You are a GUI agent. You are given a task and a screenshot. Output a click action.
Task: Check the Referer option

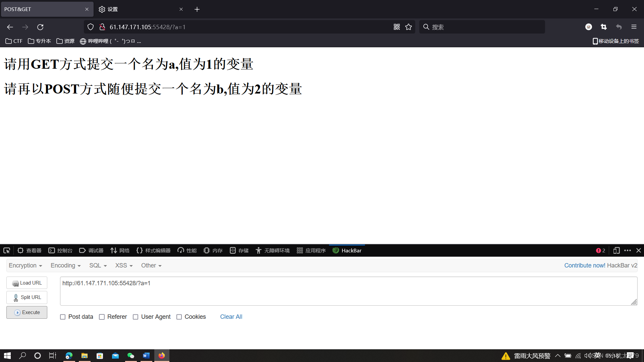click(x=102, y=317)
